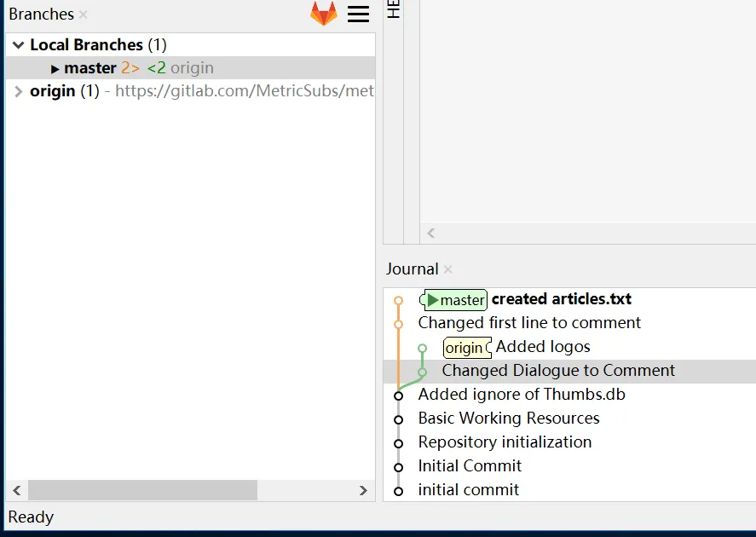Image resolution: width=756 pixels, height=537 pixels.
Task: Close the Branches panel tab
Action: (x=83, y=14)
